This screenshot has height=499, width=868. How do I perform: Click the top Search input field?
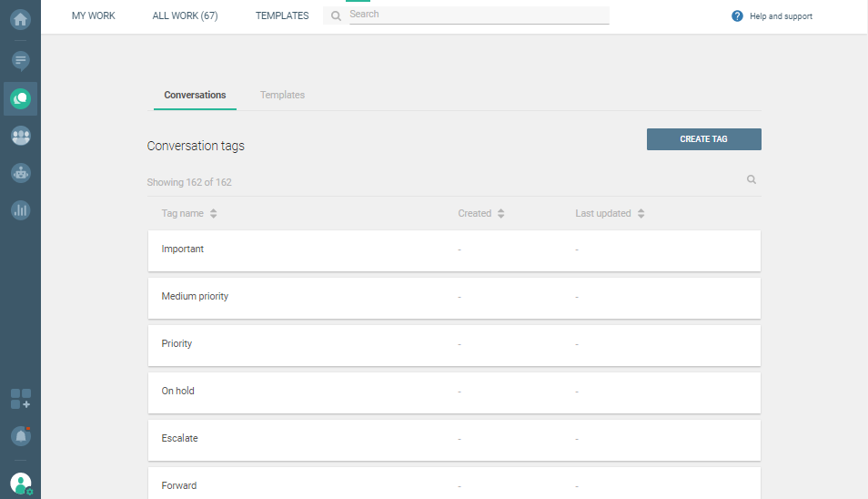coord(478,15)
